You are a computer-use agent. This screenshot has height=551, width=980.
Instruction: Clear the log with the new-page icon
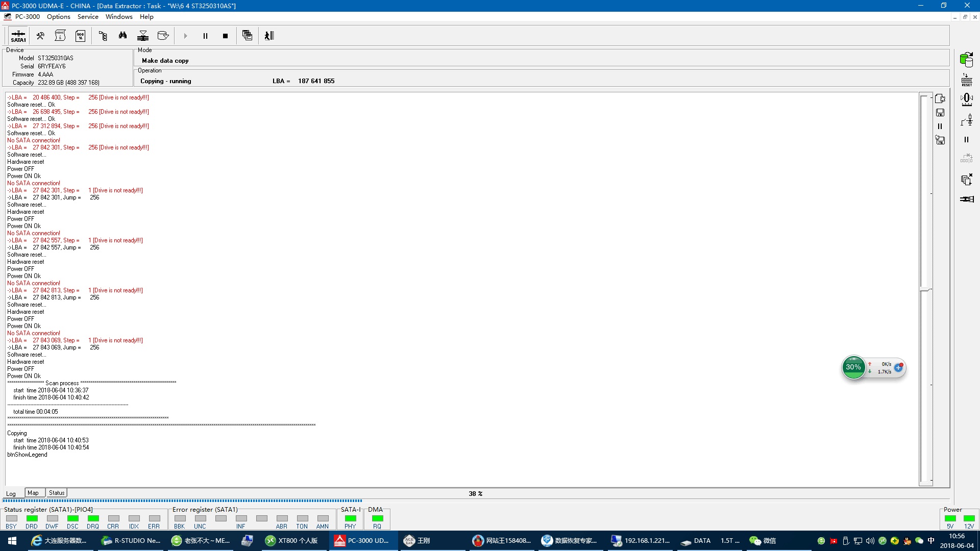pyautogui.click(x=940, y=98)
